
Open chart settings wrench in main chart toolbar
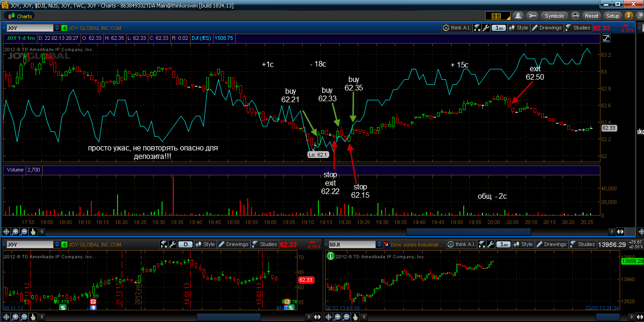tap(486, 28)
